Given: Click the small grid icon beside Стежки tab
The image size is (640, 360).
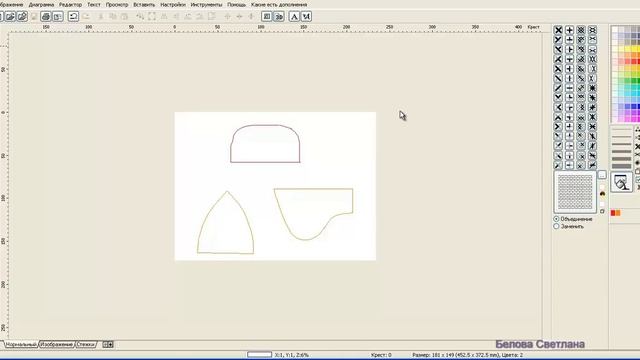Looking at the screenshot, I should pos(108,344).
